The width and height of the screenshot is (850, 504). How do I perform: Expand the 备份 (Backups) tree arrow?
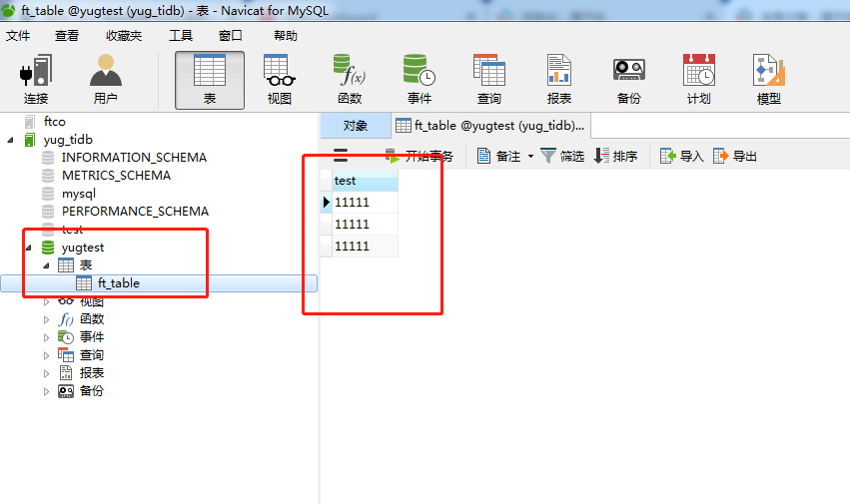coord(47,391)
